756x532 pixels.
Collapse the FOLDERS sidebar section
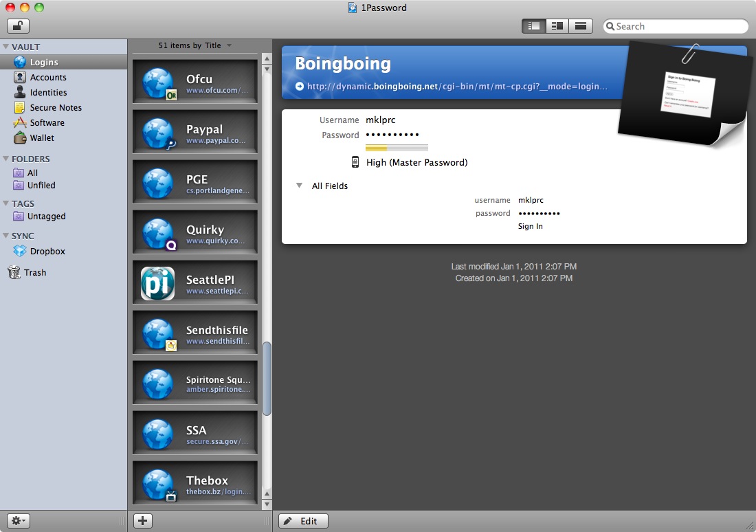pyautogui.click(x=5, y=159)
